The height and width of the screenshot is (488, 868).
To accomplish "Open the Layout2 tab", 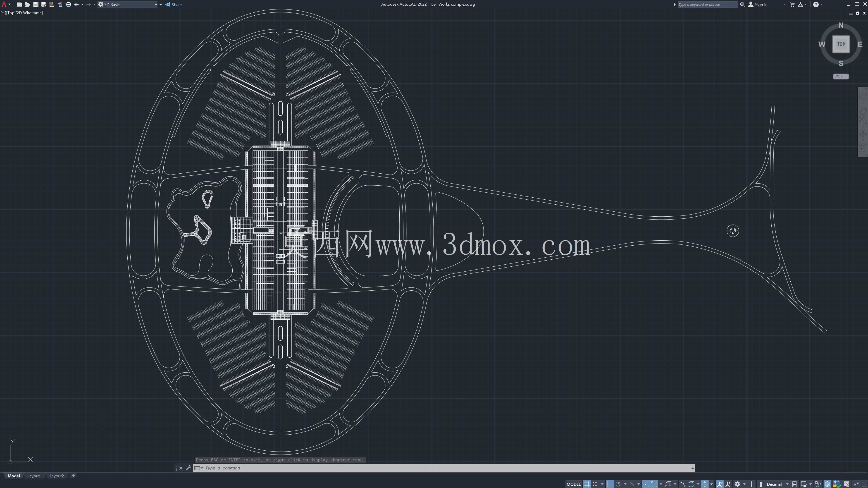I will [x=57, y=476].
